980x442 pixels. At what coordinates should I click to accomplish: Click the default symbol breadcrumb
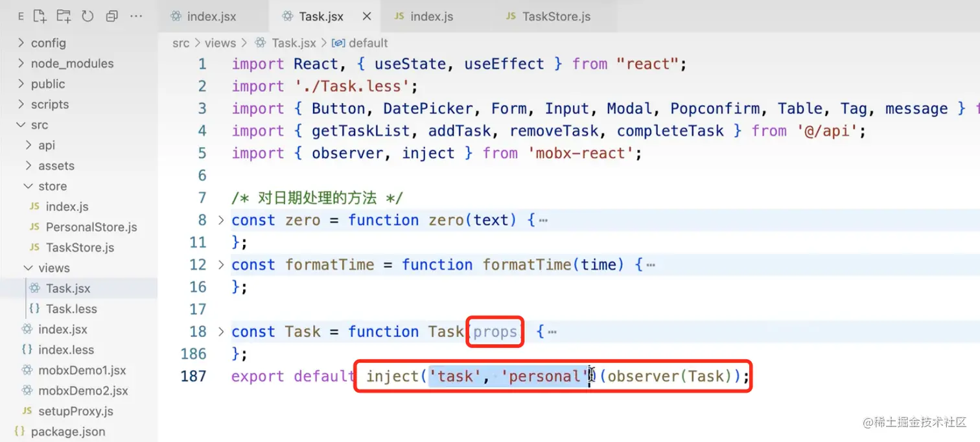tap(368, 43)
